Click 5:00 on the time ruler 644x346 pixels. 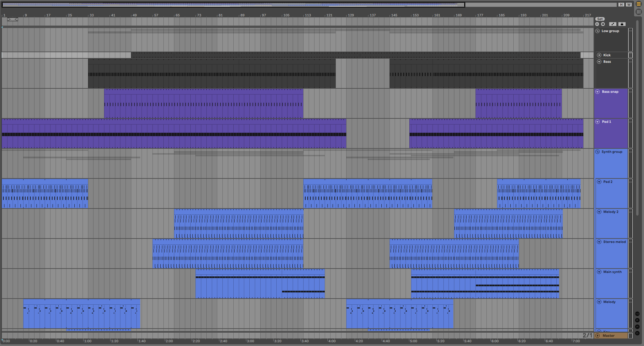[413, 341]
